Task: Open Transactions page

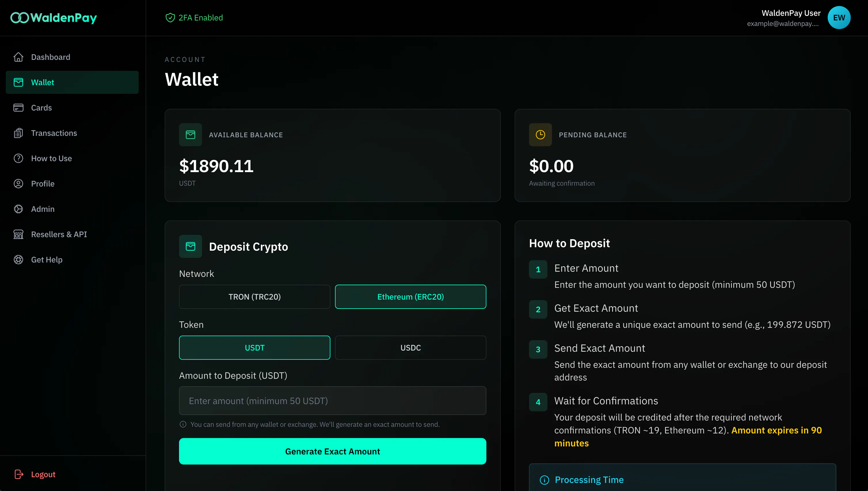Action: tap(72, 133)
